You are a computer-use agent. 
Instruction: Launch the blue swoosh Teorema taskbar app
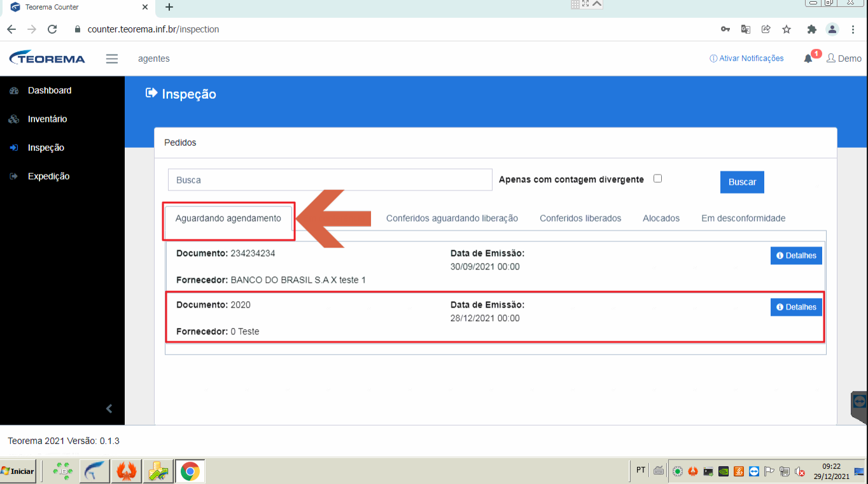[x=96, y=472]
